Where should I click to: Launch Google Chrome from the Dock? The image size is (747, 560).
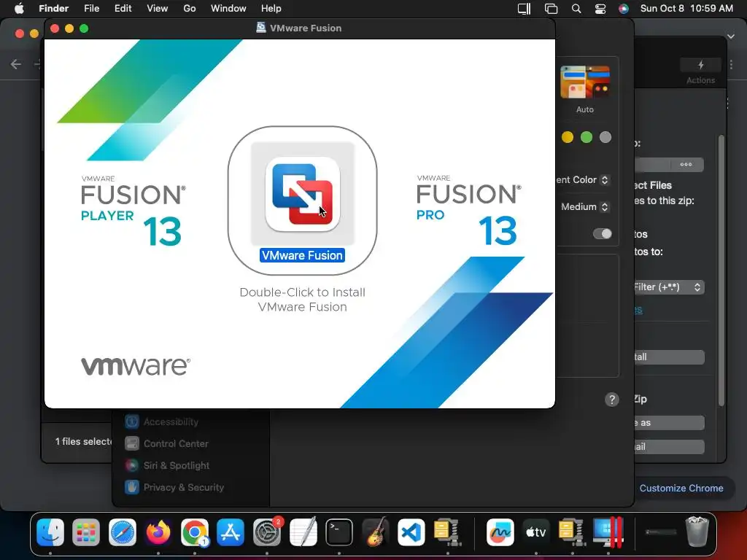[x=194, y=532]
